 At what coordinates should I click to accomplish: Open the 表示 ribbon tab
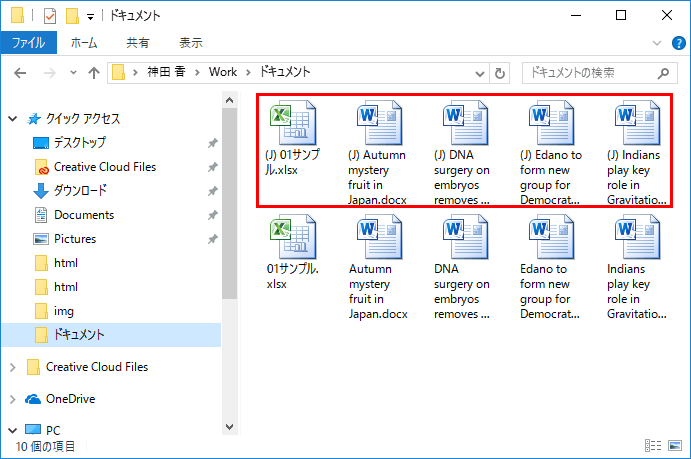[x=191, y=43]
